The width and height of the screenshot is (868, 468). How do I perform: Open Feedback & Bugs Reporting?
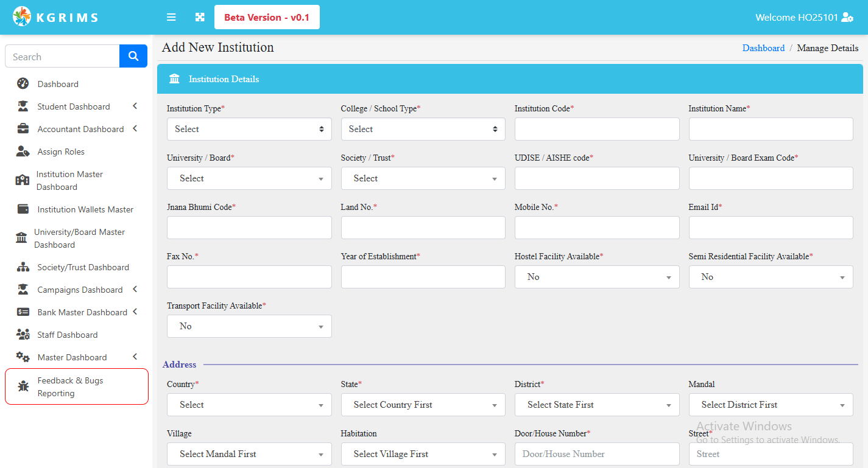(x=70, y=387)
